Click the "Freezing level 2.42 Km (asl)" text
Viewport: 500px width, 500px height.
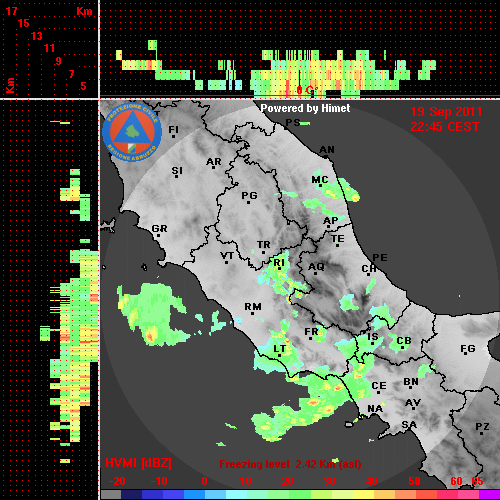[x=290, y=464]
